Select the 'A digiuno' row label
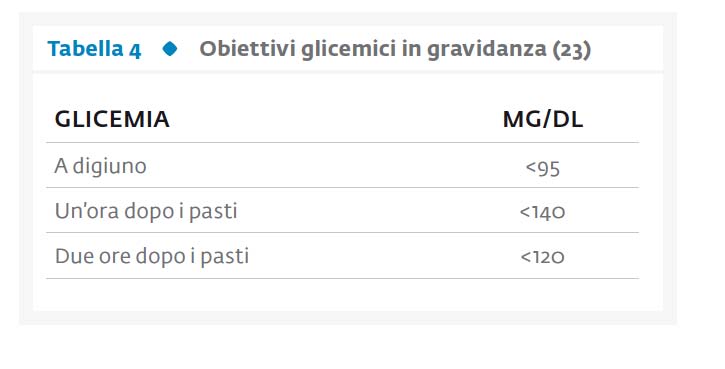The image size is (725, 369). point(100,166)
